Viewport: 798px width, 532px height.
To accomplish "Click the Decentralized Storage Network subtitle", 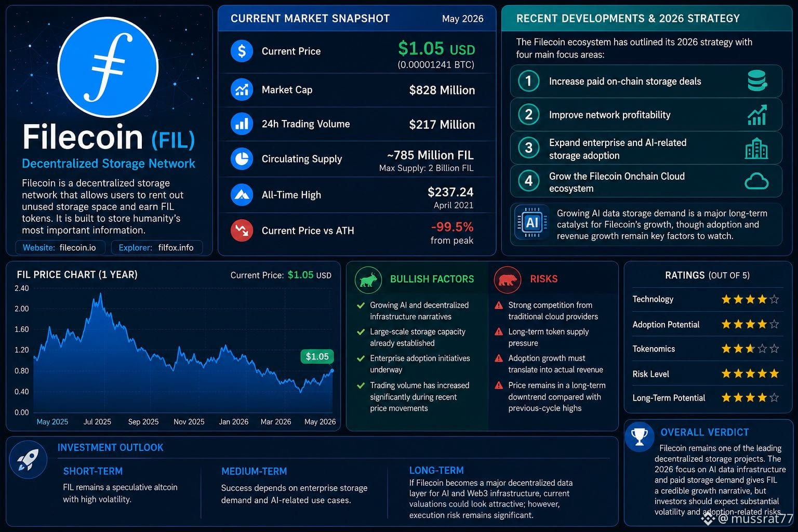I will pos(109,163).
